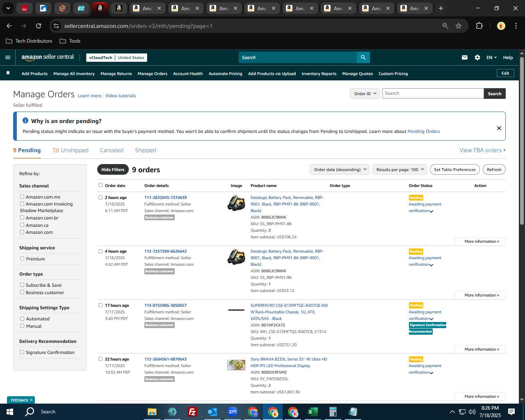Expand More information for order 112-7257290-6626642
This screenshot has width=525, height=420.
[480, 295]
